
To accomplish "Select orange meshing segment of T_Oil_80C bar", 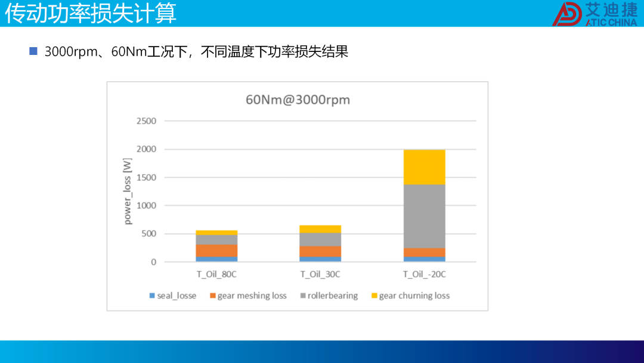I will [x=216, y=251].
